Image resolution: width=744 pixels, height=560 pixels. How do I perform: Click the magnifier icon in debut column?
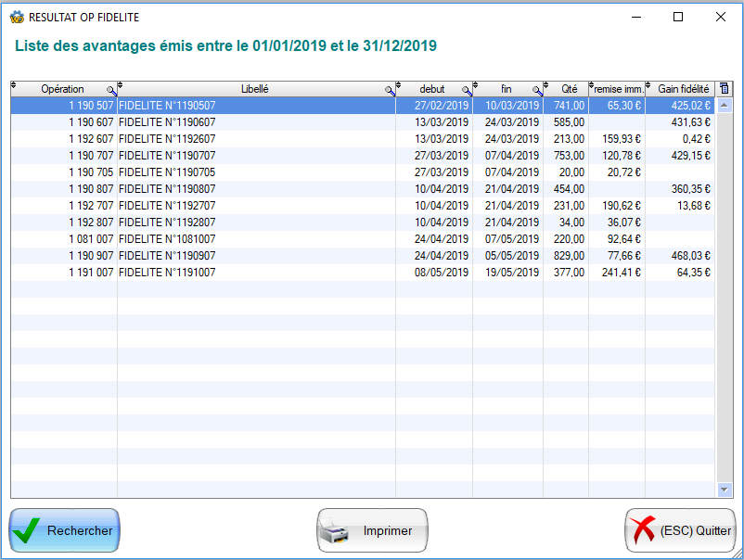467,91
